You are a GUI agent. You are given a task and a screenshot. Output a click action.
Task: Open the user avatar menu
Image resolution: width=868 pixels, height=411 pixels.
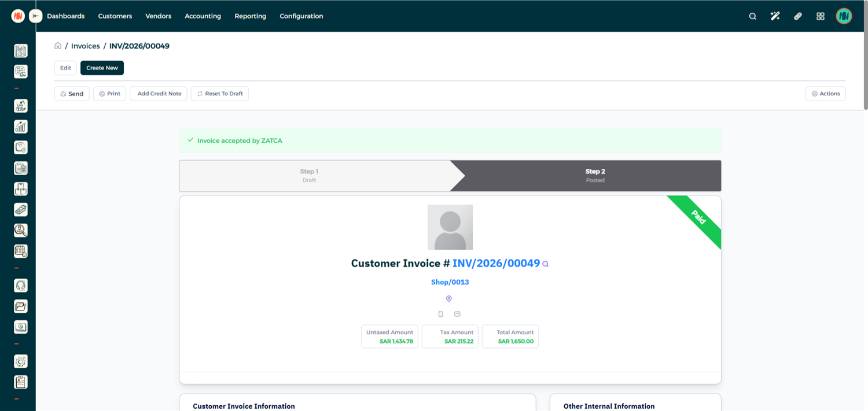coord(844,16)
